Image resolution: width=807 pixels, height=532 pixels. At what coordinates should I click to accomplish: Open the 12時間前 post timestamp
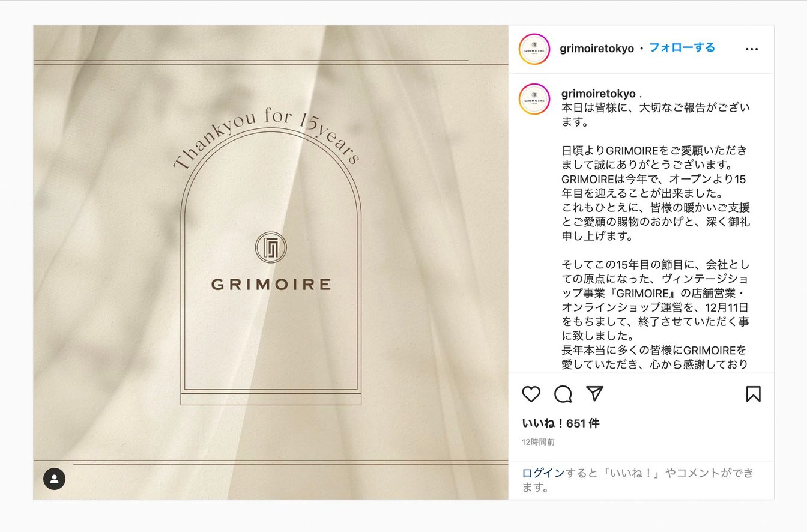pyautogui.click(x=538, y=442)
